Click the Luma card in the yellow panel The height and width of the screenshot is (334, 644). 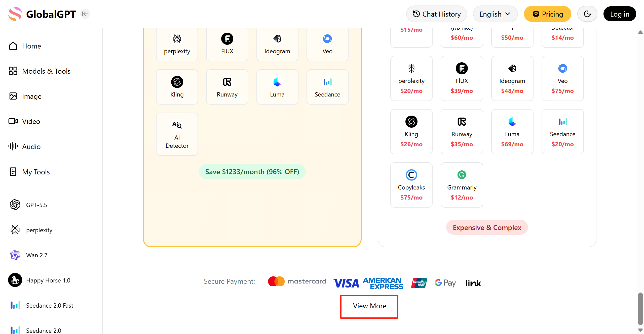(277, 87)
